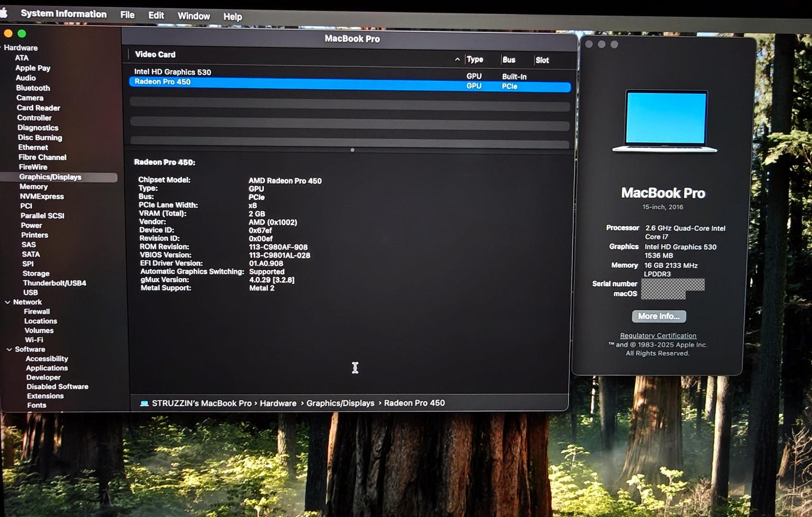The image size is (812, 517).
Task: Click the MacBook Pro laptop image
Action: (665, 121)
